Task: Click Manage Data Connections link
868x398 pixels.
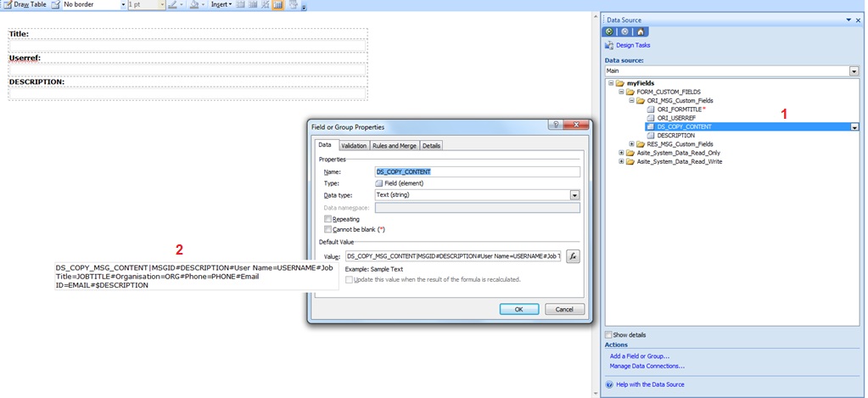Action: (x=647, y=366)
